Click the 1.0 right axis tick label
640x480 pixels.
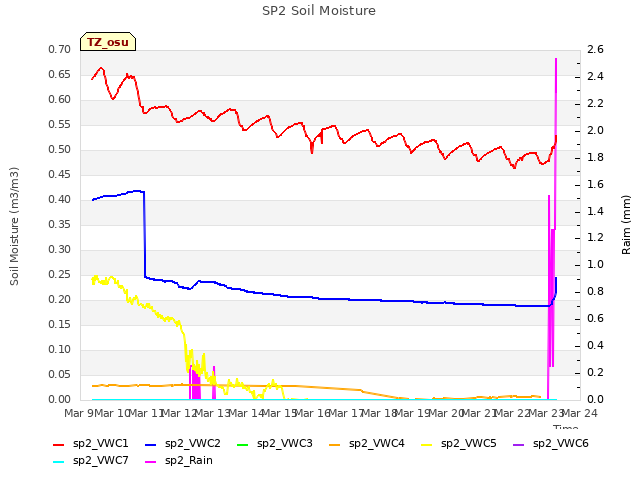pyautogui.click(x=596, y=264)
